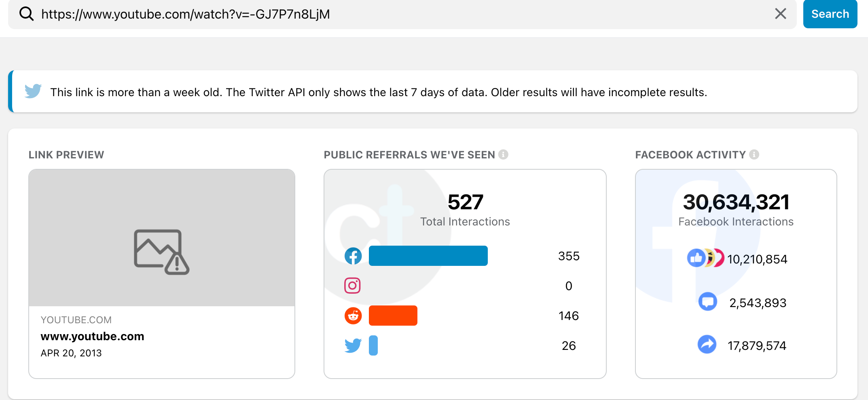The height and width of the screenshot is (400, 868).
Task: Click the Facebook shares arrow icon
Action: [707, 345]
